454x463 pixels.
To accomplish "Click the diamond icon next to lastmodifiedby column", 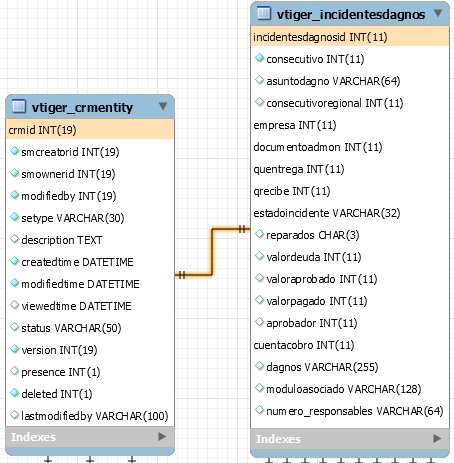I will (x=14, y=415).
